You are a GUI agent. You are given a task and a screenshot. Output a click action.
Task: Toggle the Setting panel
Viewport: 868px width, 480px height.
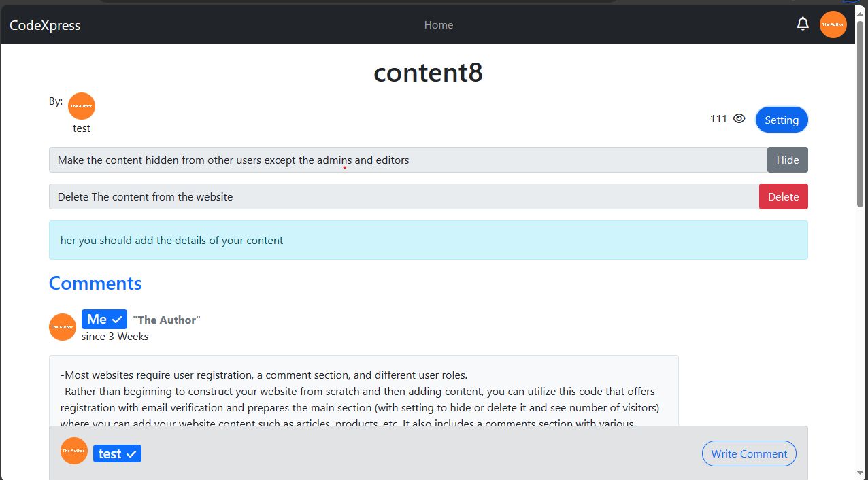(x=781, y=120)
